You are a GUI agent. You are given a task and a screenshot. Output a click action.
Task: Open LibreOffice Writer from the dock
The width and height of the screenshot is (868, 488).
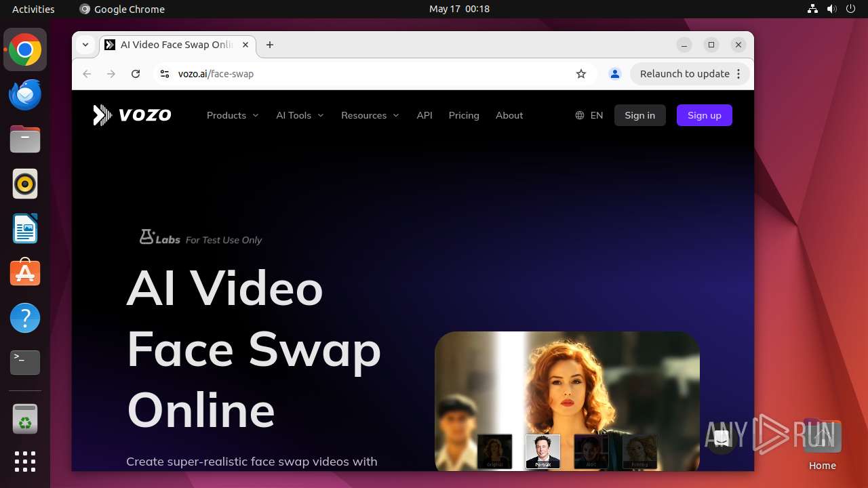click(25, 228)
